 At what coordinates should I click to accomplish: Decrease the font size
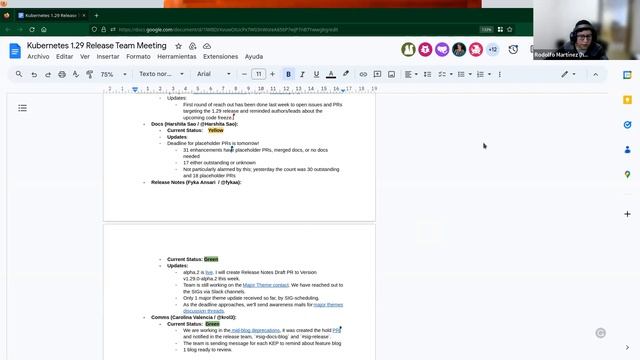pos(244,74)
